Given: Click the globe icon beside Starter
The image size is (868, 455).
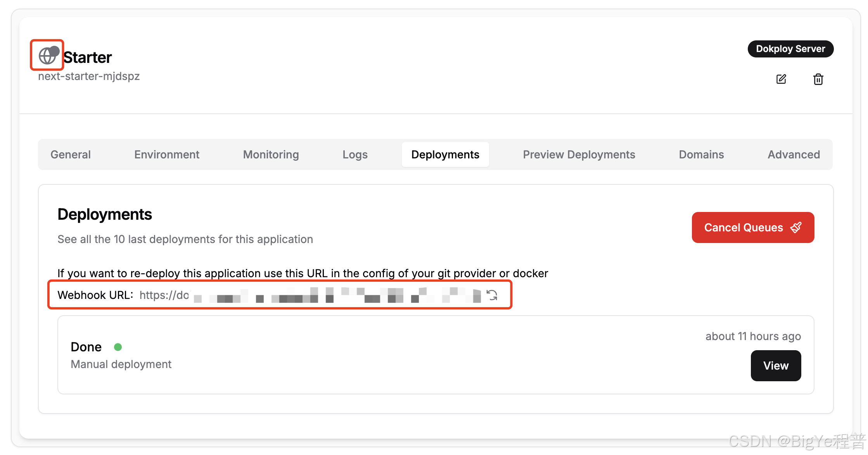Looking at the screenshot, I should tap(47, 56).
